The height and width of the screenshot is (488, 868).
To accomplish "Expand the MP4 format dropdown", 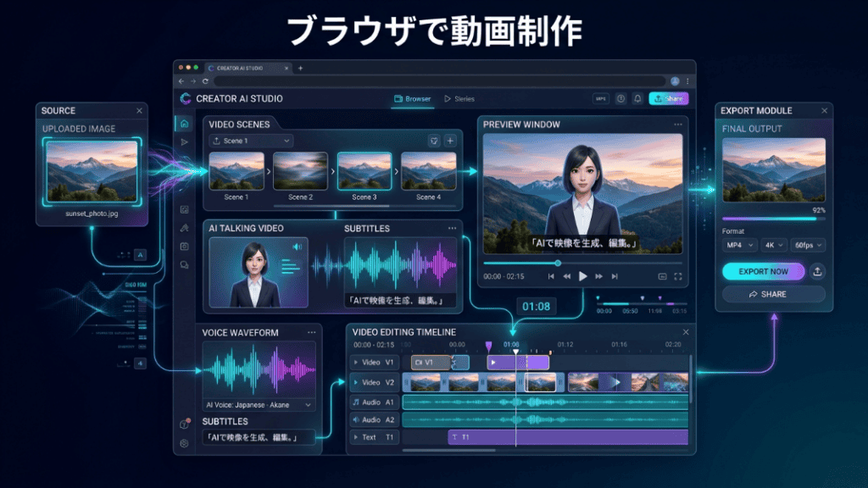I will pyautogui.click(x=737, y=245).
